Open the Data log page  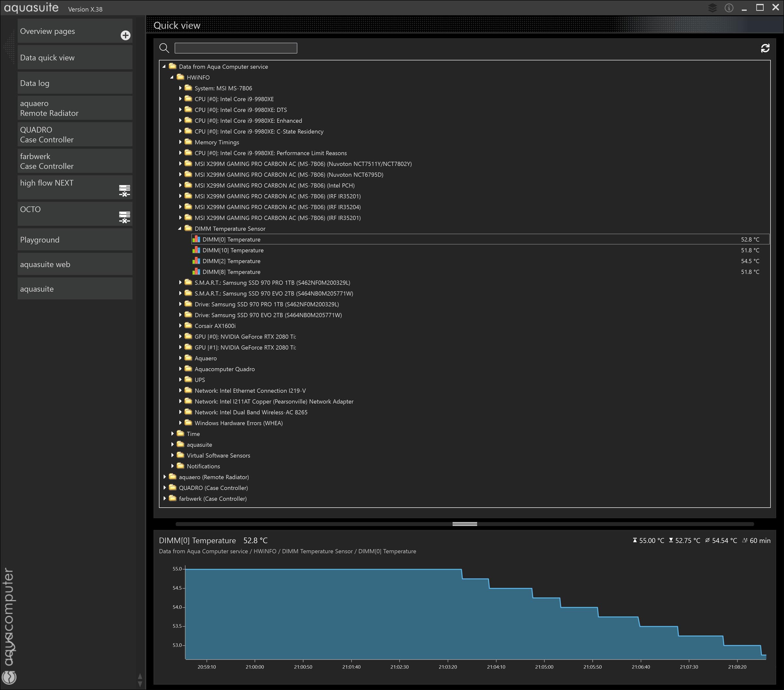(75, 83)
